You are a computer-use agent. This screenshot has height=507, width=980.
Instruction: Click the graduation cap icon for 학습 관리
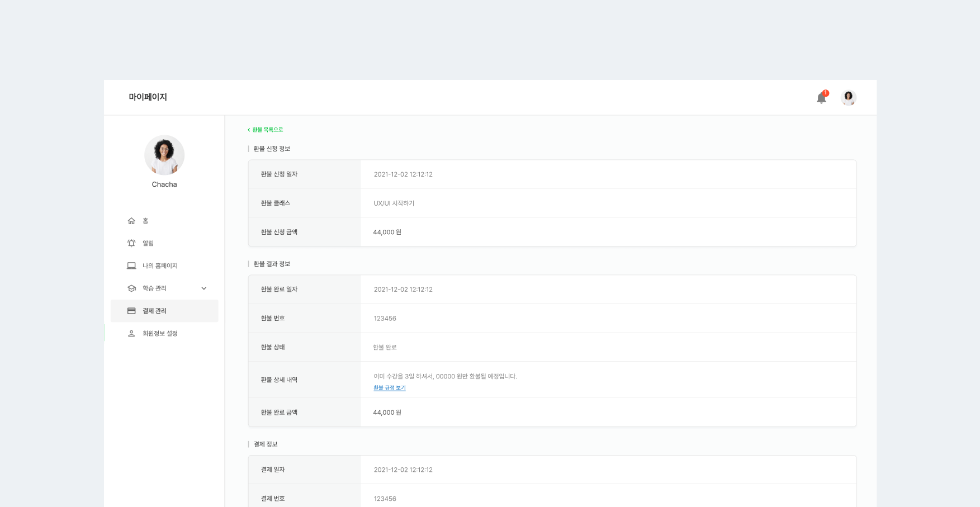point(131,288)
